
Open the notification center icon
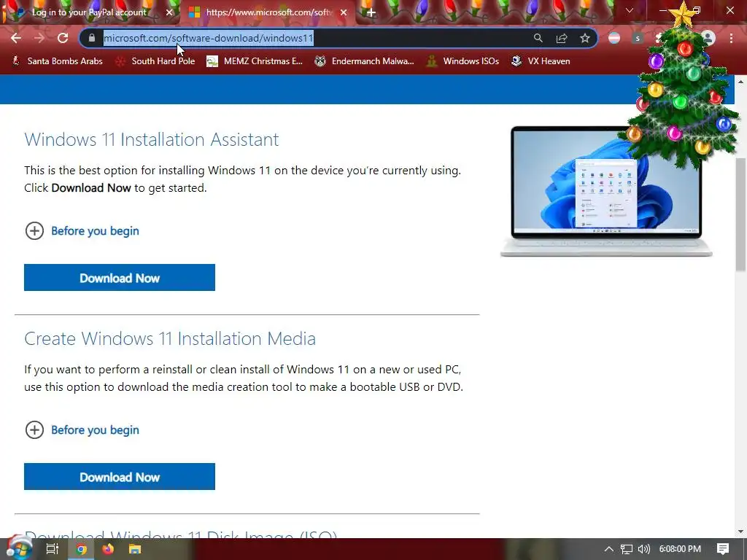pos(723,549)
